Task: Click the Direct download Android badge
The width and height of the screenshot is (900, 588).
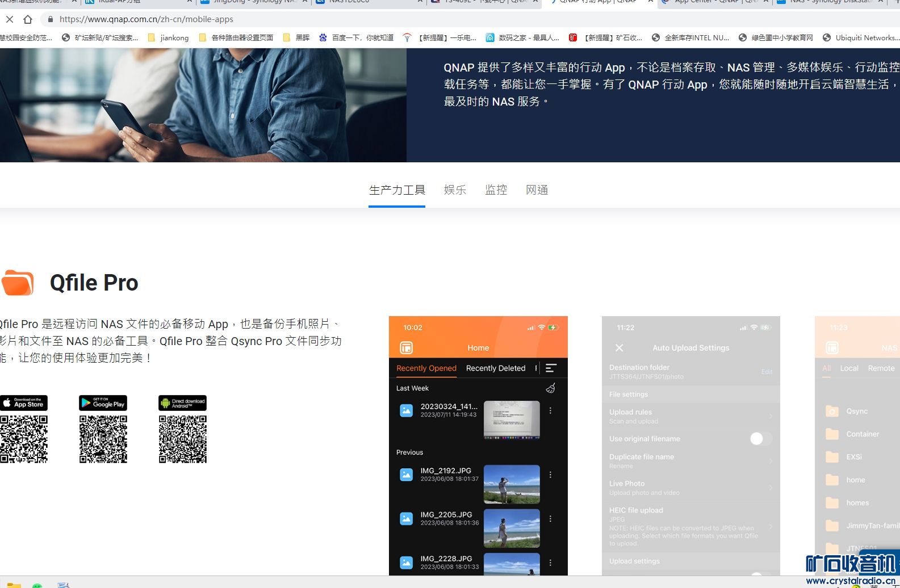Action: (182, 403)
